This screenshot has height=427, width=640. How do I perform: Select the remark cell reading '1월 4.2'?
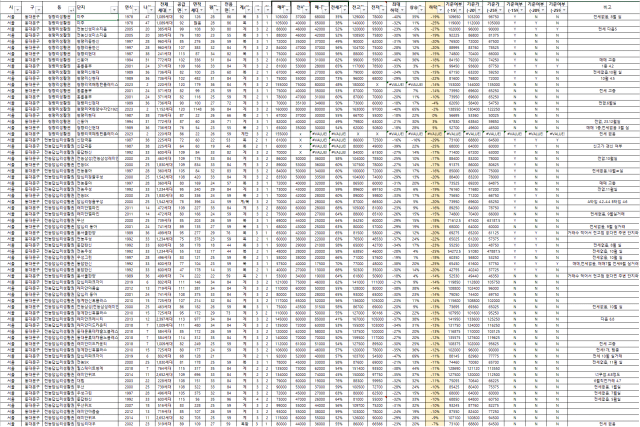(x=604, y=66)
